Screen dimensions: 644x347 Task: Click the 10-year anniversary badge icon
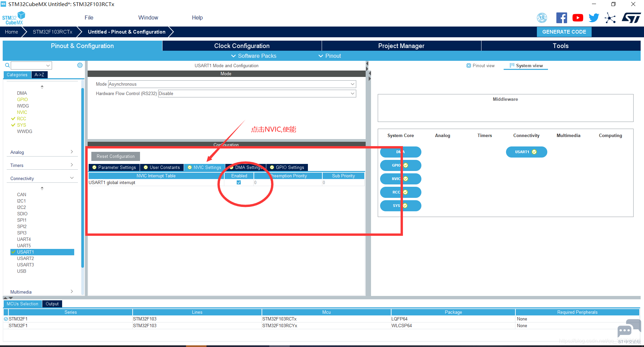pyautogui.click(x=542, y=18)
